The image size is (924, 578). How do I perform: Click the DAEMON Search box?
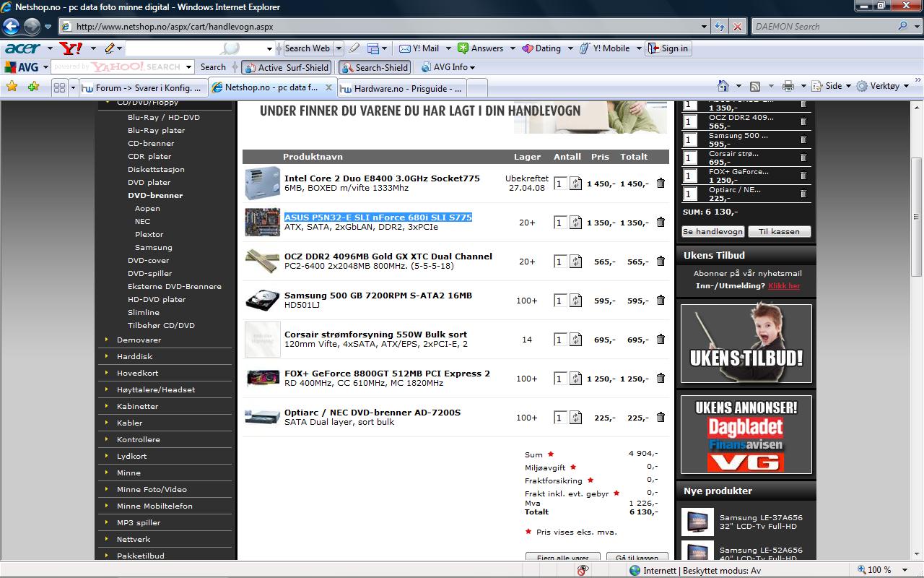point(822,27)
